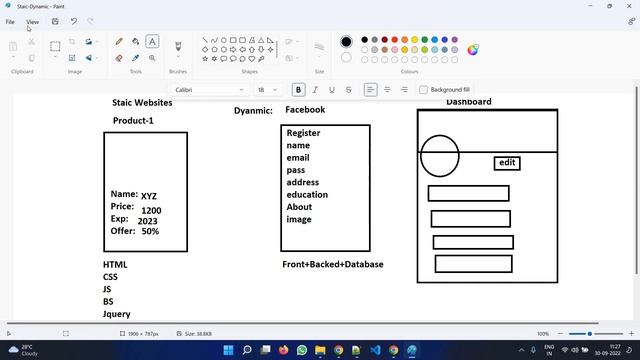This screenshot has width=640, height=360.
Task: Click the "Facebook" text on canvas
Action: 305,110
